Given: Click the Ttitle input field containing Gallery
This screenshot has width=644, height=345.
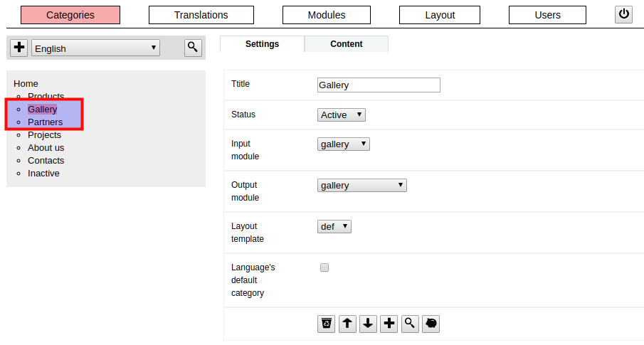Looking at the screenshot, I should (379, 85).
